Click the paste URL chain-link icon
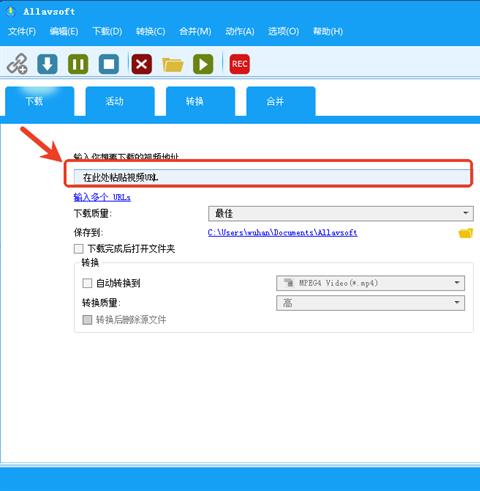Screen dimensions: 480x491 [x=17, y=64]
